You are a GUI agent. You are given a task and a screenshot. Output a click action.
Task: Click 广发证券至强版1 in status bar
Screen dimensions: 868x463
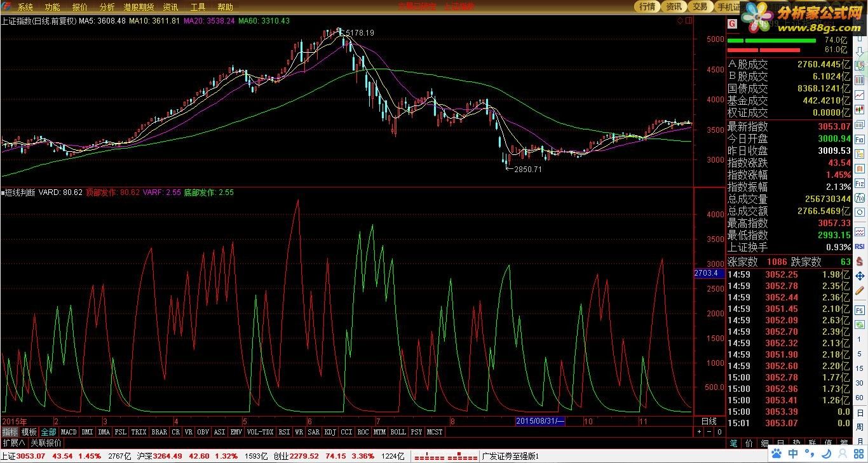pyautogui.click(x=510, y=456)
